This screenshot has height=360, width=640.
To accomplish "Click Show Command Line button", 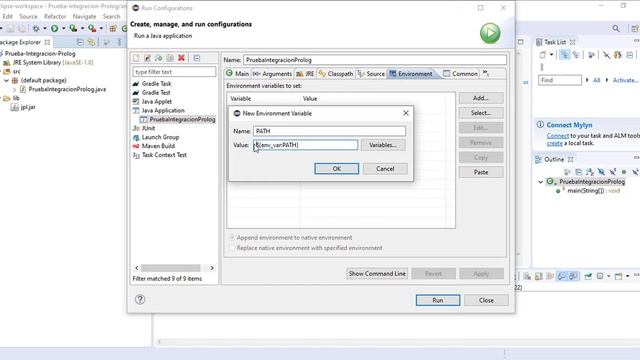I will [x=377, y=273].
